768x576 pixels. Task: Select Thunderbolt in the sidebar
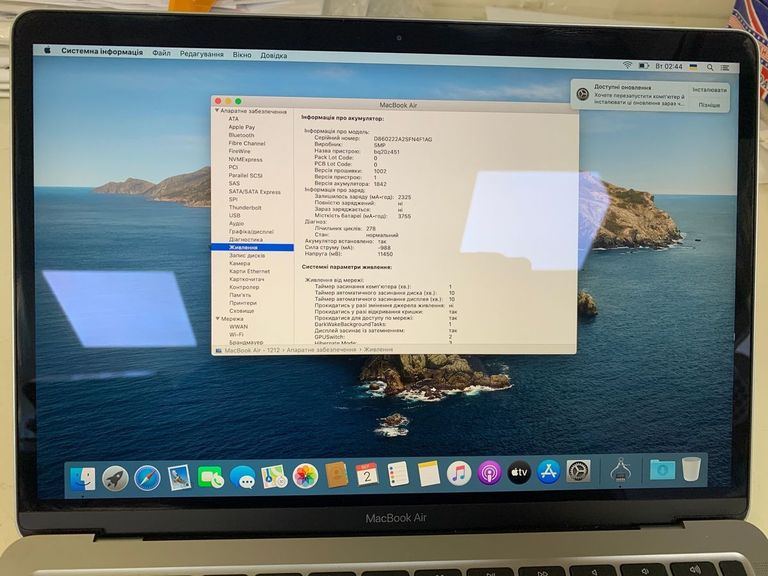coord(245,208)
